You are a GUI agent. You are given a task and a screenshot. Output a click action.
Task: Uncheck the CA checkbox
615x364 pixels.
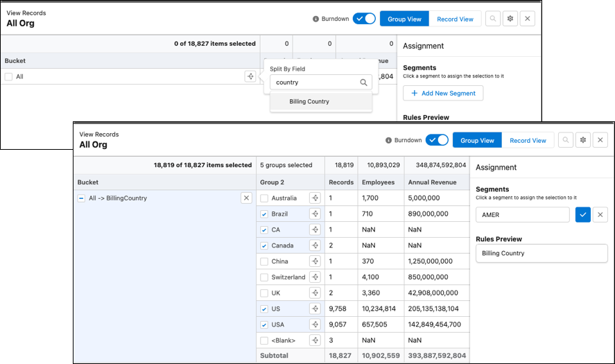pyautogui.click(x=264, y=230)
